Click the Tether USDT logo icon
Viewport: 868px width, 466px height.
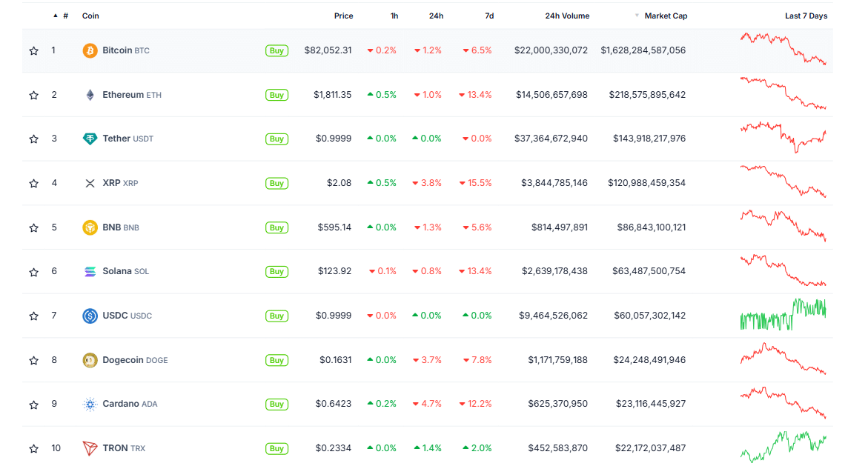click(x=90, y=139)
